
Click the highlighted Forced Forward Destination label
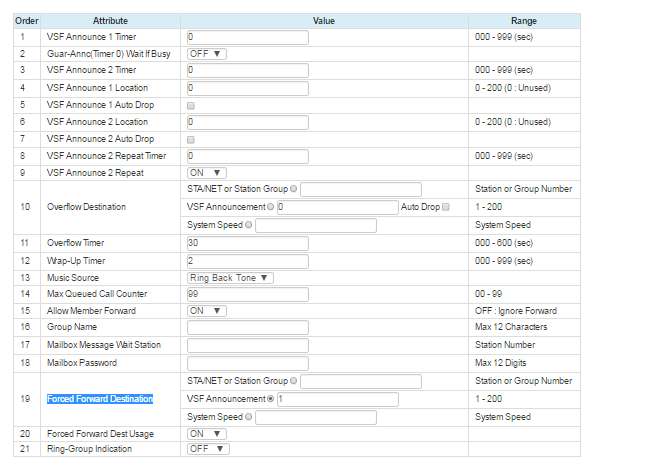(100, 399)
